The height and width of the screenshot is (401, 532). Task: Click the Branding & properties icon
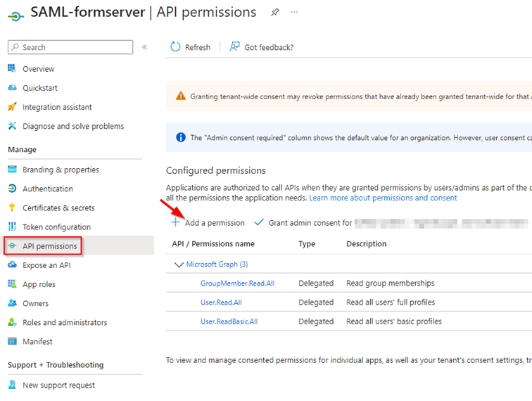tap(12, 170)
